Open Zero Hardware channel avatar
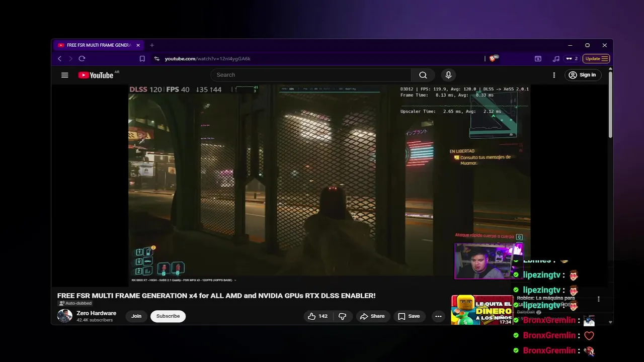 point(64,316)
